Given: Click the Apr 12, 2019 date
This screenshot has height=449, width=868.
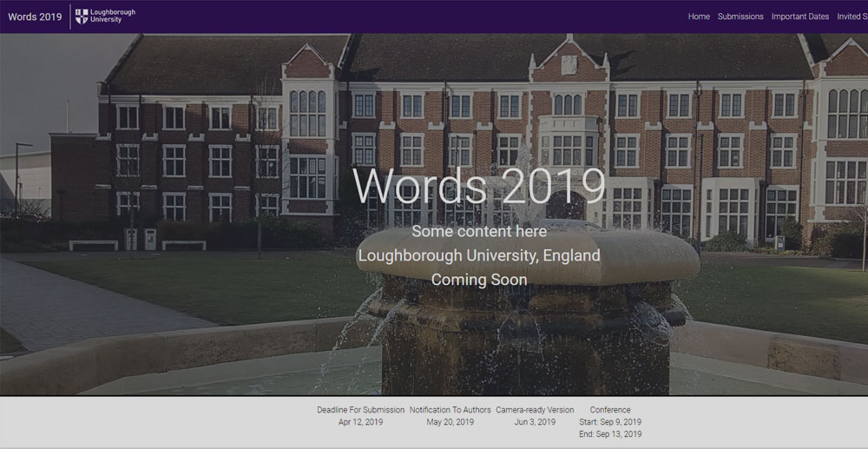Looking at the screenshot, I should tap(360, 422).
